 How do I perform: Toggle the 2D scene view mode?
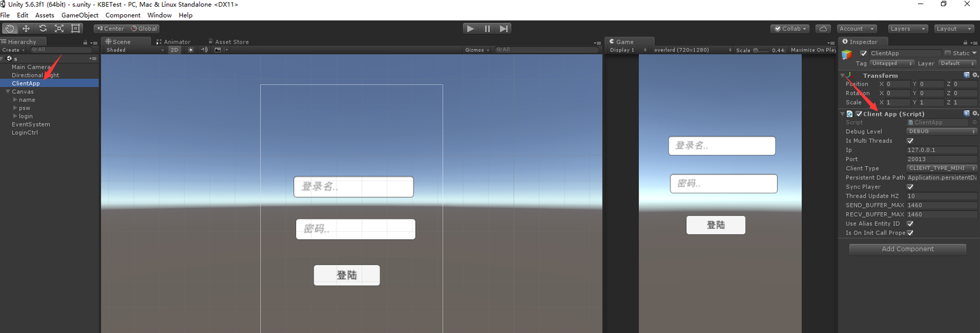pos(174,50)
